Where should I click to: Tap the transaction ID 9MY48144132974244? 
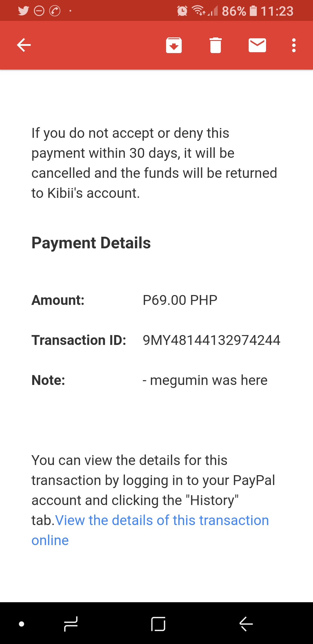(x=211, y=340)
